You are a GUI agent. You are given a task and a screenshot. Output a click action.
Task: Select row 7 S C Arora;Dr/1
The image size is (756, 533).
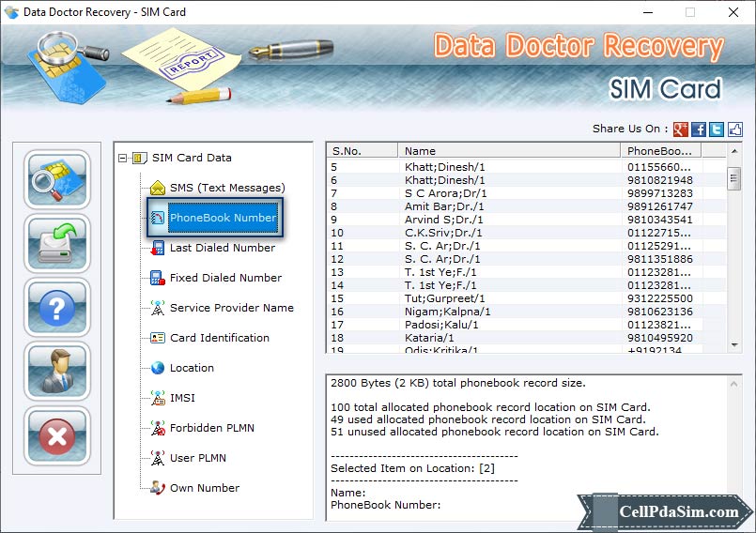coord(527,193)
